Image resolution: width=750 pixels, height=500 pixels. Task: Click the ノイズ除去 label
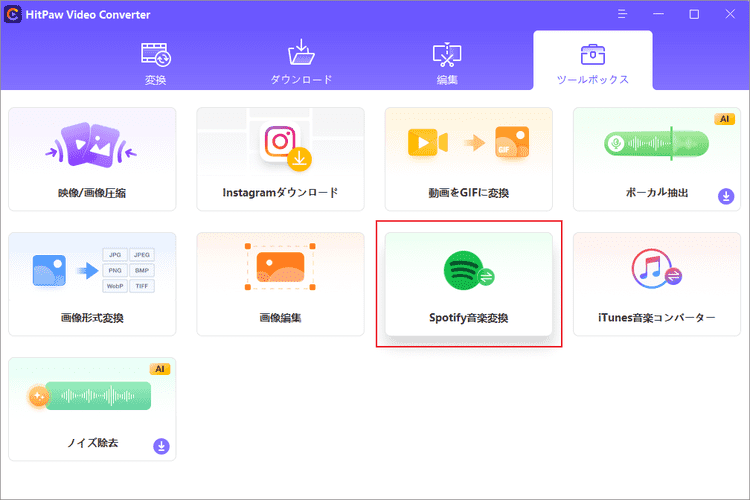92,443
